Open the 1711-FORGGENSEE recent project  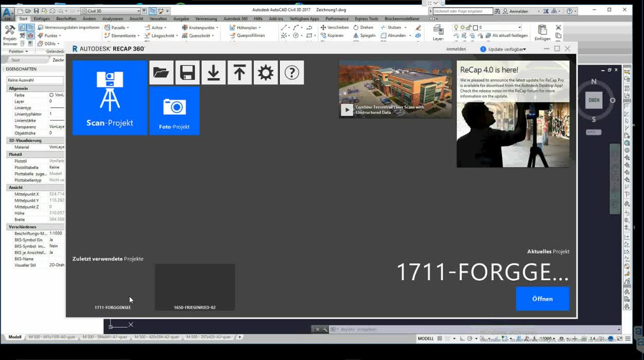(113, 287)
